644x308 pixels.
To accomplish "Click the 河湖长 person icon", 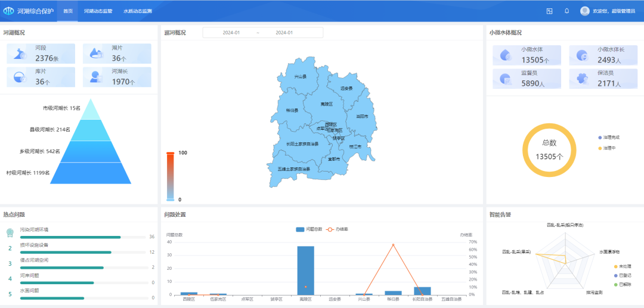I will tap(96, 77).
